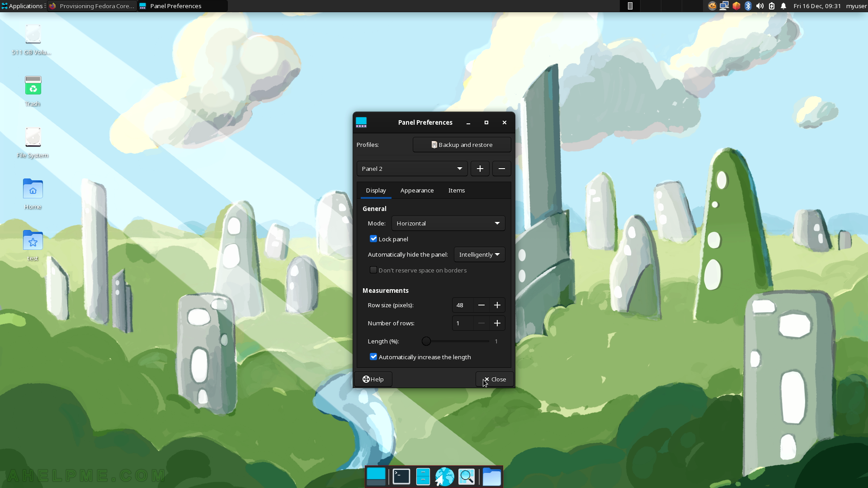Viewport: 868px width, 488px height.
Task: Select the 511 GB Volume desktop icon
Action: [x=33, y=34]
